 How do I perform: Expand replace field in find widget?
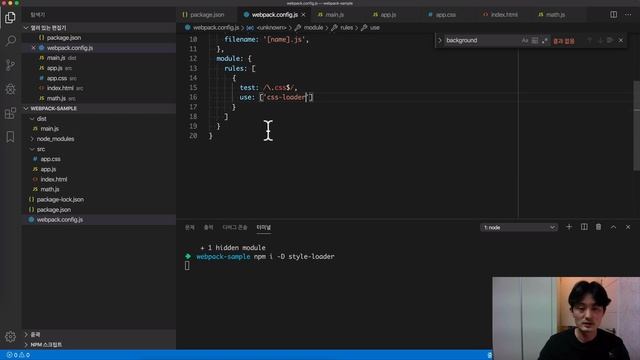[x=440, y=40]
